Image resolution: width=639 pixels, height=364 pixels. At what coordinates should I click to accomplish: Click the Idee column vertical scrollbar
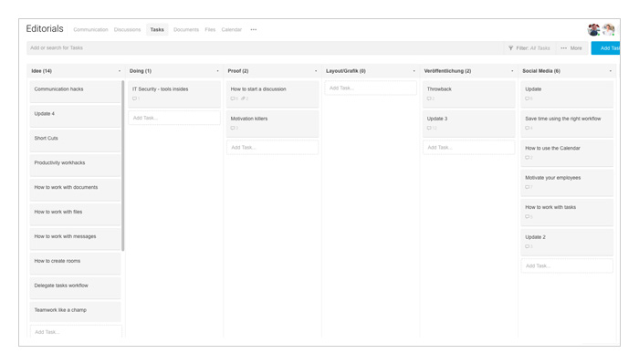[x=122, y=165]
